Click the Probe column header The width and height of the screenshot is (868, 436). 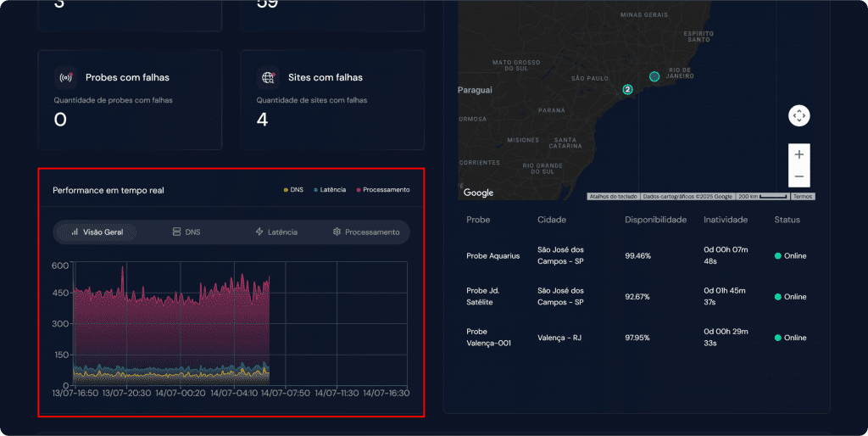click(478, 220)
